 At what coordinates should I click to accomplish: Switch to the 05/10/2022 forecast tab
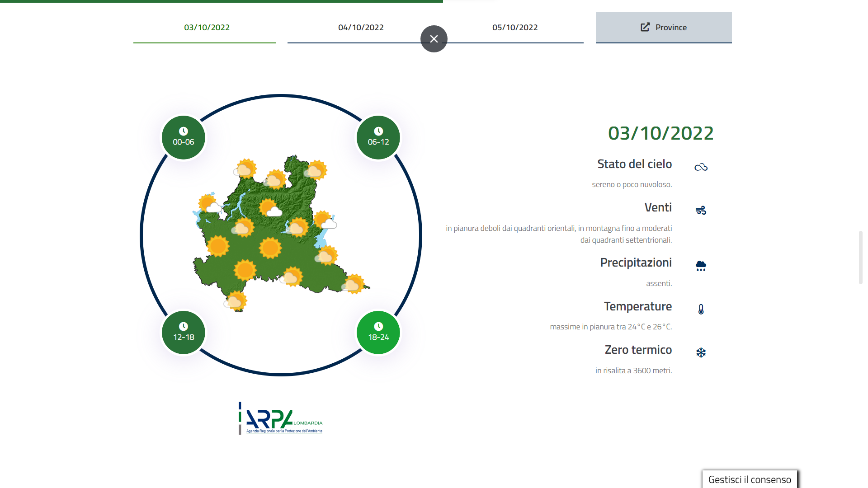[x=515, y=28]
